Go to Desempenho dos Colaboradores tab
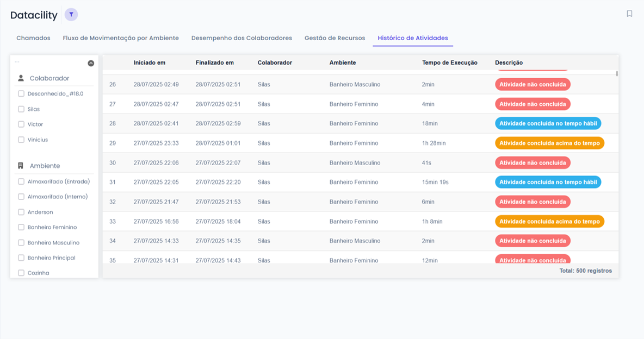The width and height of the screenshot is (644, 339). 242,38
